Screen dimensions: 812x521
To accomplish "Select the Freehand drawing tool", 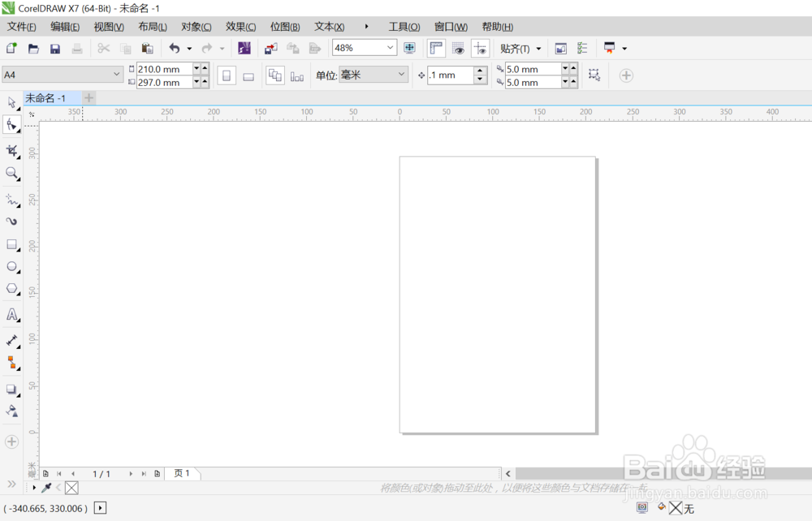I will (x=11, y=200).
